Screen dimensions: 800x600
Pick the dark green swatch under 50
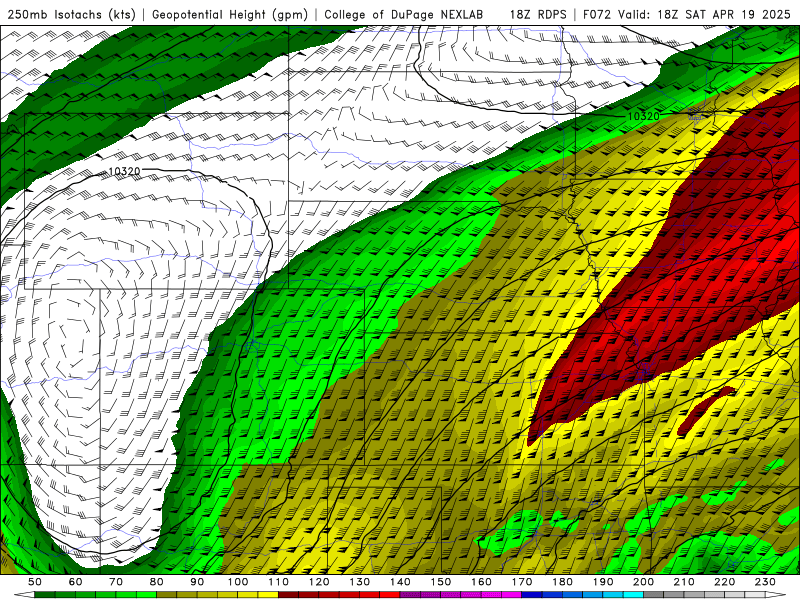(45, 595)
